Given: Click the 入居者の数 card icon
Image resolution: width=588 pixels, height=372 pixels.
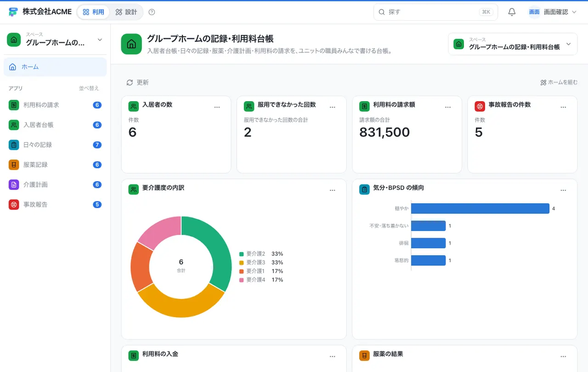Looking at the screenshot, I should coord(133,106).
